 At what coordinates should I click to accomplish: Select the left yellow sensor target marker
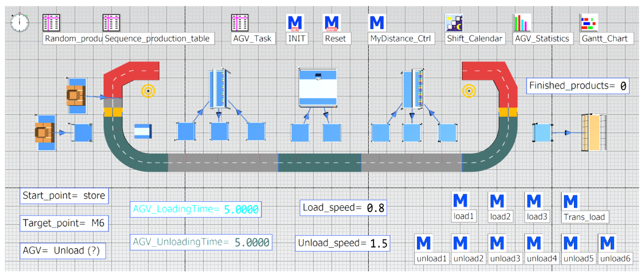tap(148, 91)
